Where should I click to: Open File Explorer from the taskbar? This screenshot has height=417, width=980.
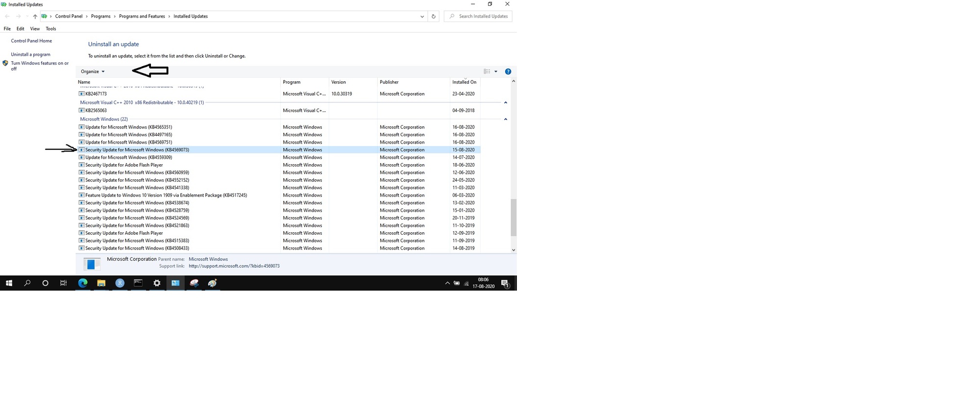tap(101, 283)
